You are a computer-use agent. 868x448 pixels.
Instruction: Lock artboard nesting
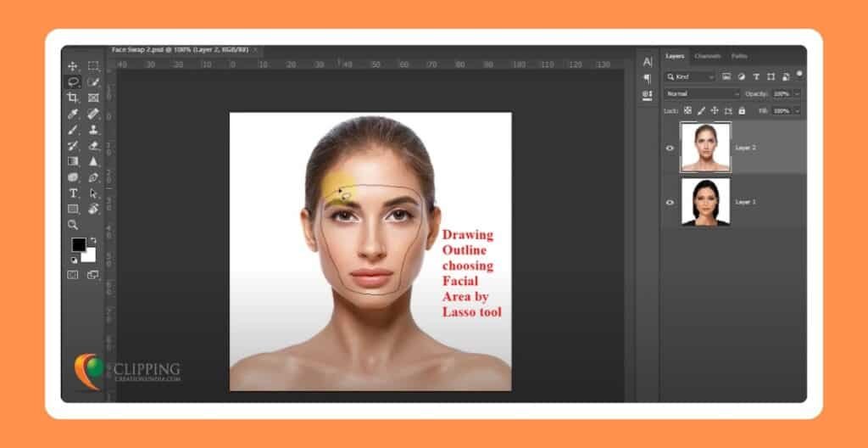click(728, 110)
